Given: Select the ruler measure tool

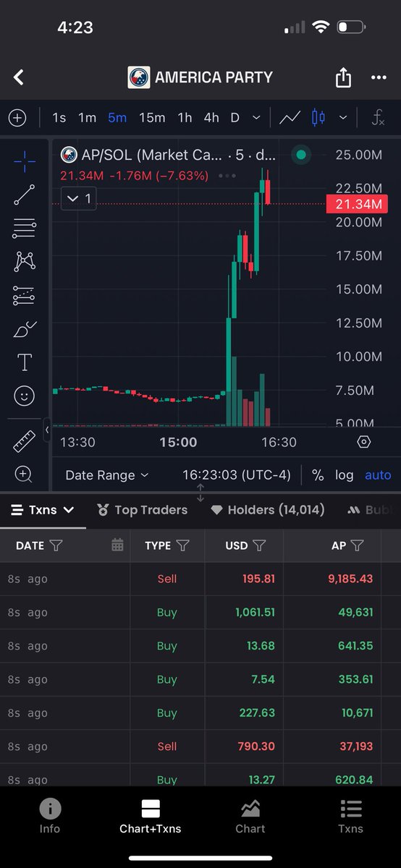Looking at the screenshot, I should pos(25,441).
